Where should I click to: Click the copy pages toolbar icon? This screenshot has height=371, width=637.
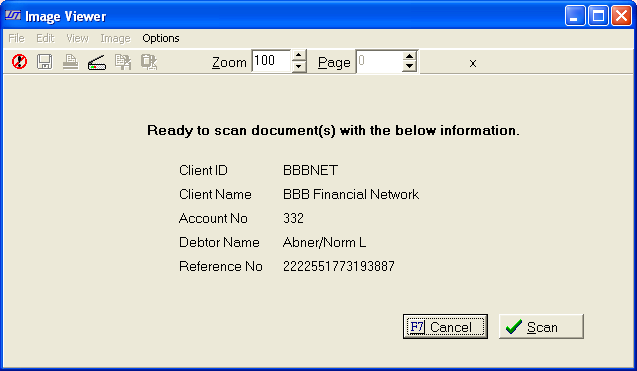[x=123, y=62]
